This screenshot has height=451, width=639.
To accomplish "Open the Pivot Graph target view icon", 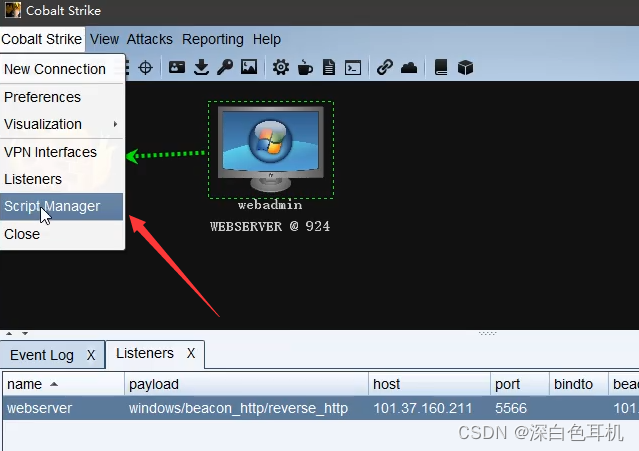I will pos(145,67).
